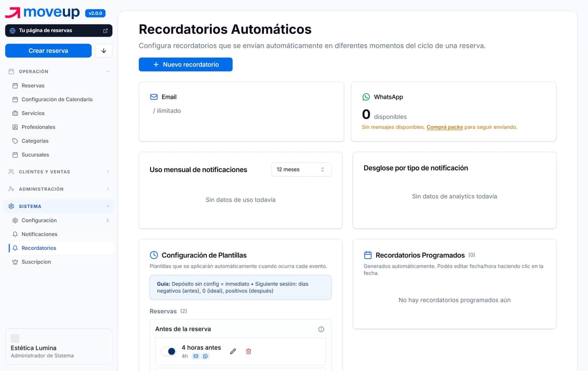This screenshot has width=588, height=371.
Task: Toggle the 4 horas antes reminder switch
Action: click(169, 351)
